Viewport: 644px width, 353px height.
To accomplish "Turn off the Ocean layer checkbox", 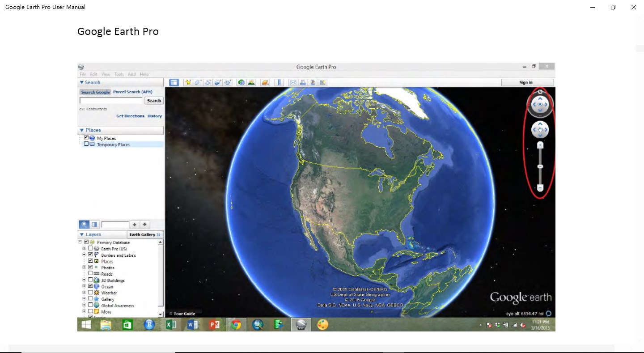I will pos(91,286).
